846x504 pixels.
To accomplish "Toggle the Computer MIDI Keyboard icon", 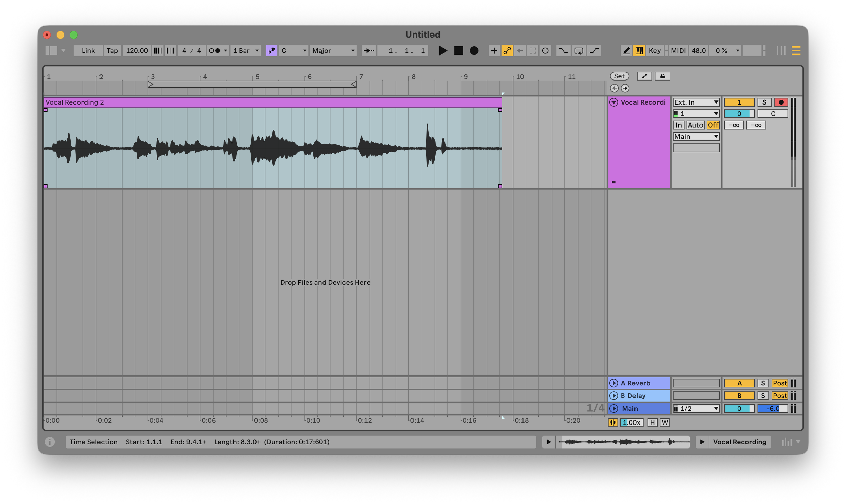I will click(639, 51).
